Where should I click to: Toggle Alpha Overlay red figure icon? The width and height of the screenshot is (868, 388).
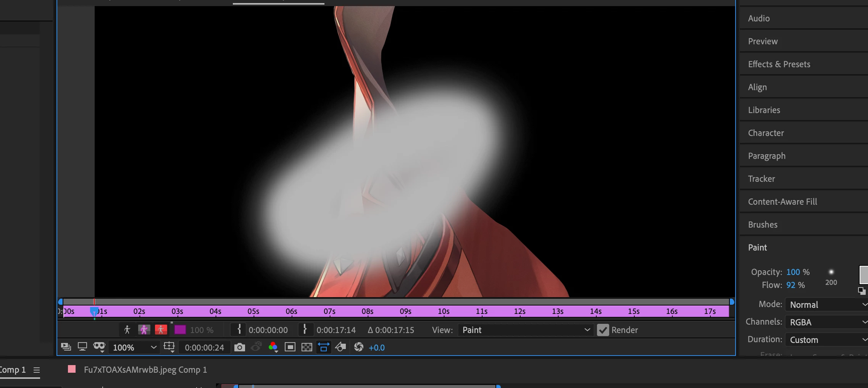161,330
